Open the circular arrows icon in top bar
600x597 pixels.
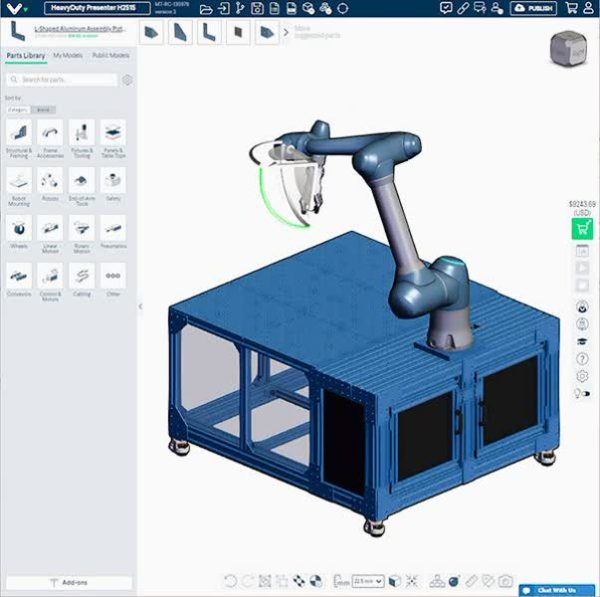(343, 8)
